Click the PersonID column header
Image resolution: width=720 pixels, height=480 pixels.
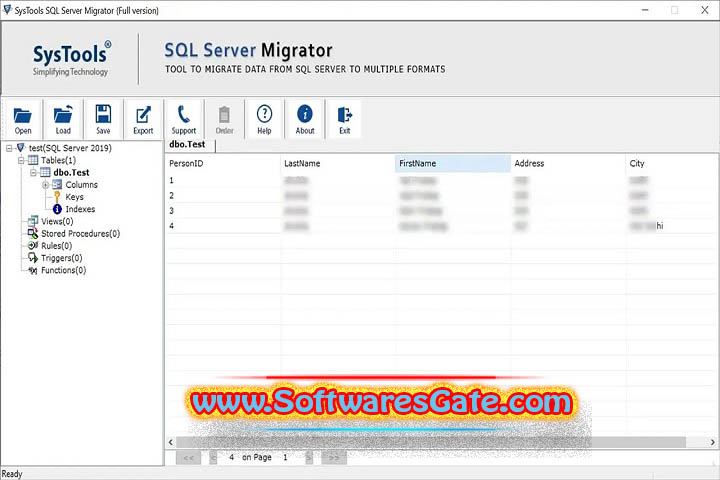tap(223, 164)
